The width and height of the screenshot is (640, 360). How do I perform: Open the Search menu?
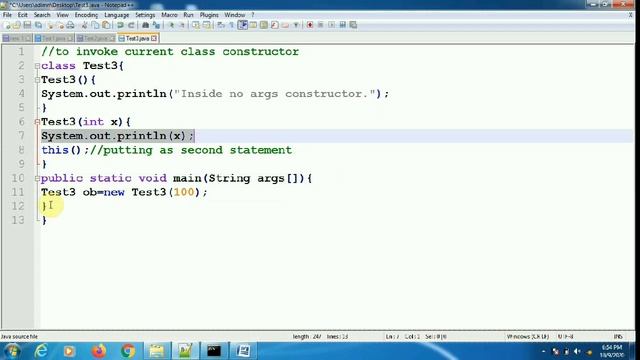[42, 15]
